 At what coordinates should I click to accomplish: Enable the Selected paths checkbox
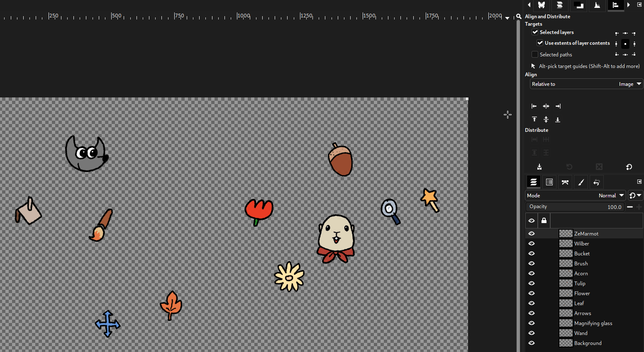coord(535,54)
